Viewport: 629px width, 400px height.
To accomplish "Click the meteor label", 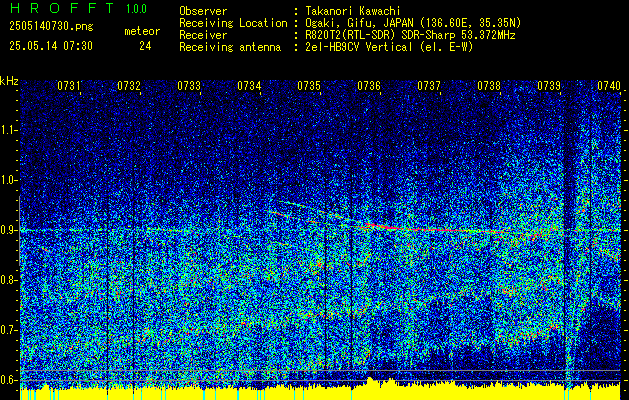I will pos(142,31).
